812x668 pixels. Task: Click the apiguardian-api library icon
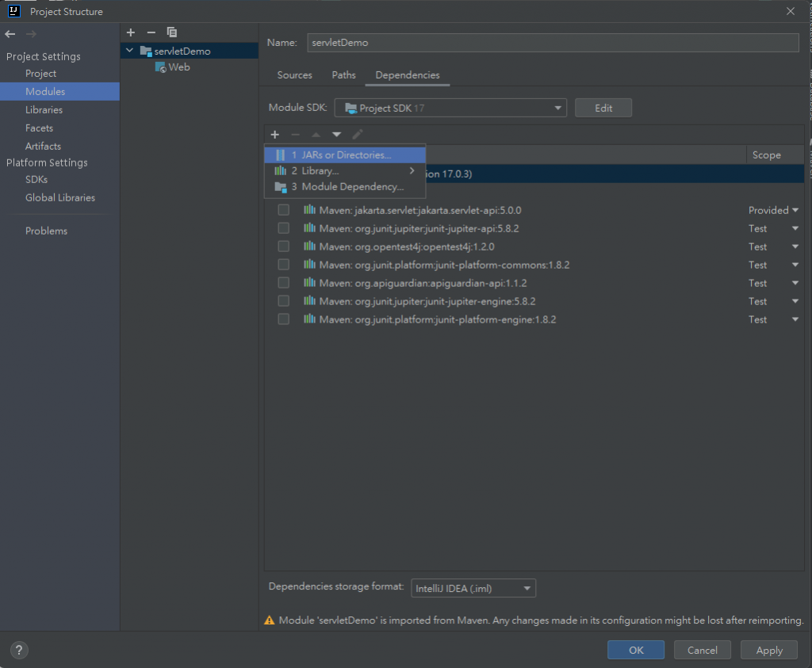(x=310, y=282)
